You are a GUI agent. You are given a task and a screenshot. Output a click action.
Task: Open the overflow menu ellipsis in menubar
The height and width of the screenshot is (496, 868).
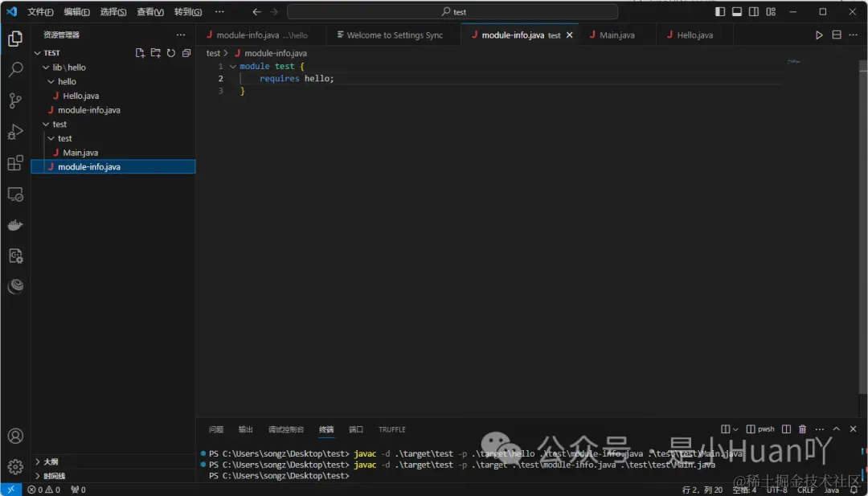pos(219,11)
